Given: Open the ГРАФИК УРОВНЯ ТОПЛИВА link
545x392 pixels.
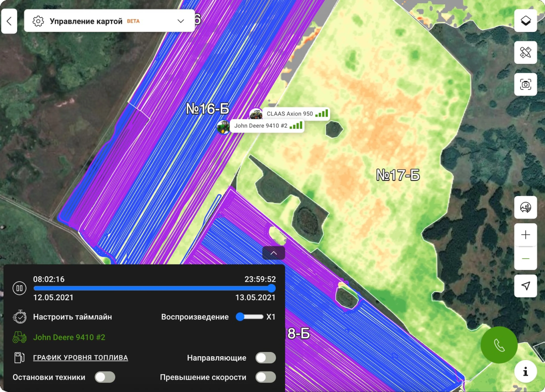Looking at the screenshot, I should tap(80, 357).
